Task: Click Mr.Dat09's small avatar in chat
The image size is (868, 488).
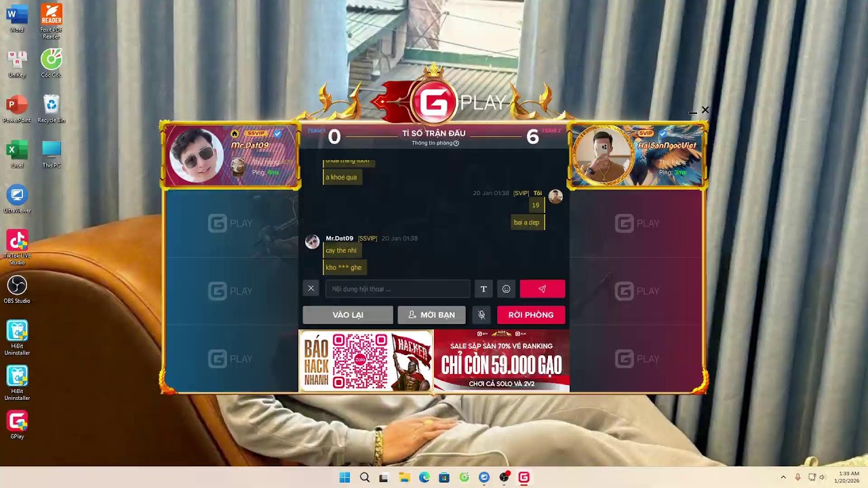Action: coord(312,242)
